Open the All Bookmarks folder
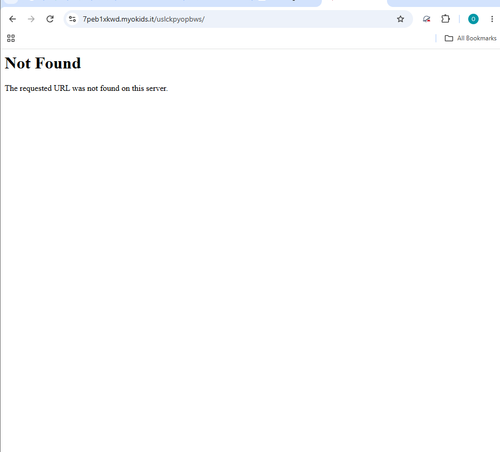500x452 pixels. (470, 38)
